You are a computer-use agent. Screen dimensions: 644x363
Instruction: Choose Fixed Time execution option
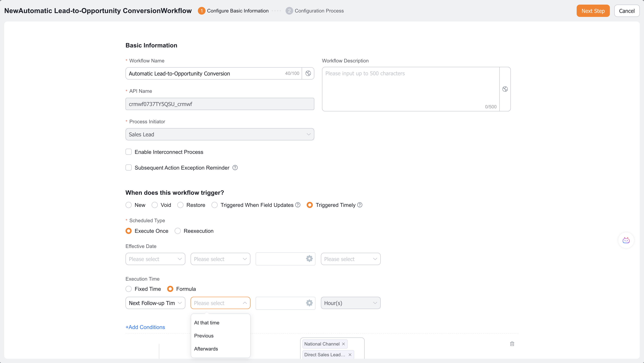coord(129,289)
